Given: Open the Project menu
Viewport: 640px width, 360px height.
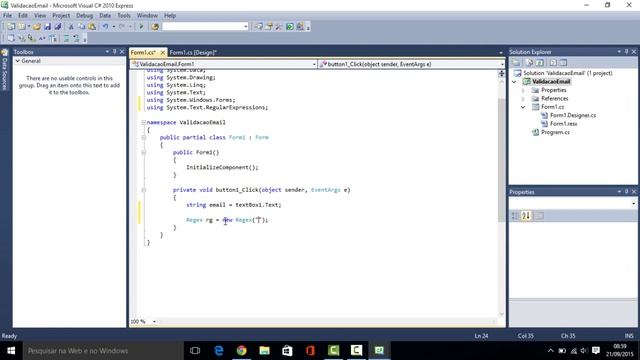Looking at the screenshot, I should click(61, 16).
